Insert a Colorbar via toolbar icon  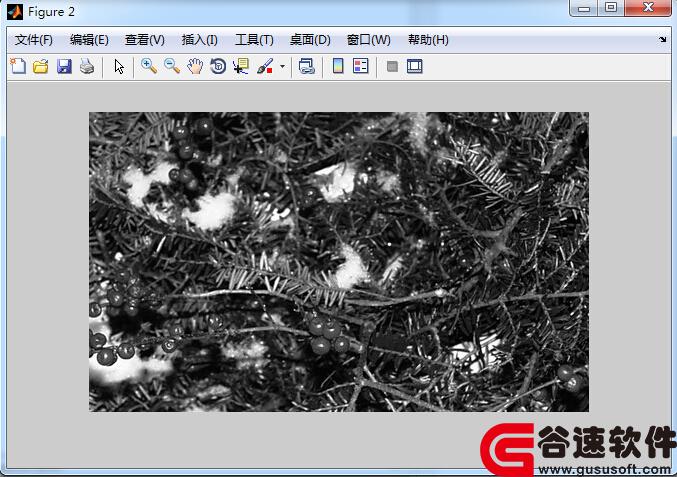point(338,66)
